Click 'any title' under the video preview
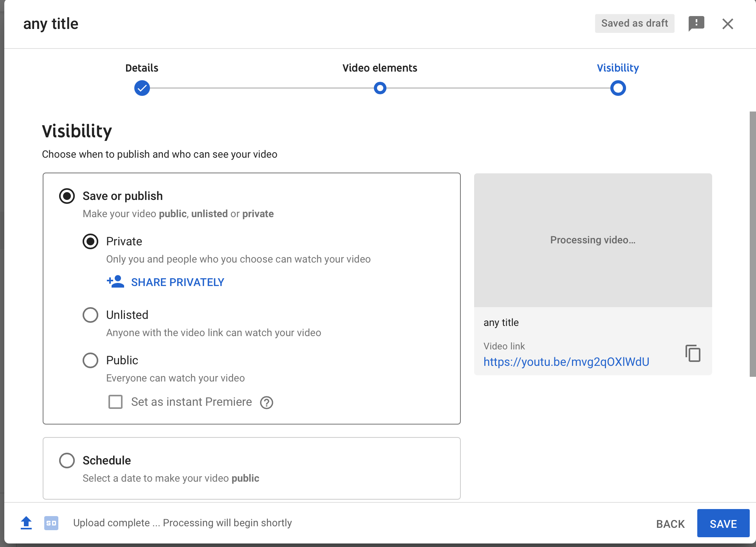The image size is (756, 547). click(x=501, y=322)
